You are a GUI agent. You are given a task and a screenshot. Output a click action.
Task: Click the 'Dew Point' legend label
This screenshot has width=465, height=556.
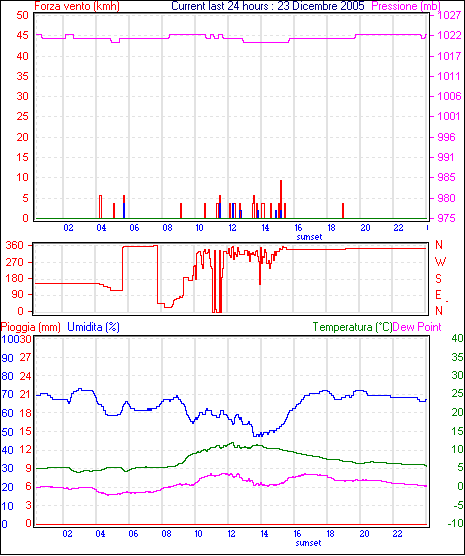[417, 327]
